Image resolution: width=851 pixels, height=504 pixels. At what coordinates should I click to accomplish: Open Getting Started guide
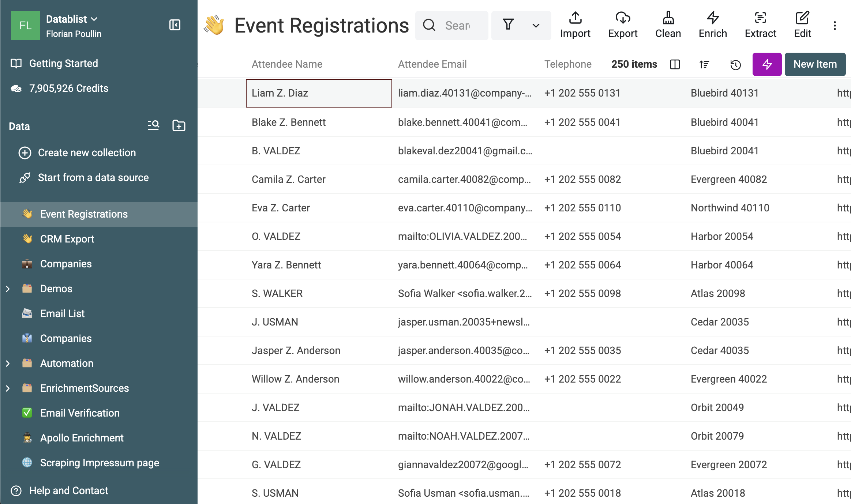pos(64,63)
